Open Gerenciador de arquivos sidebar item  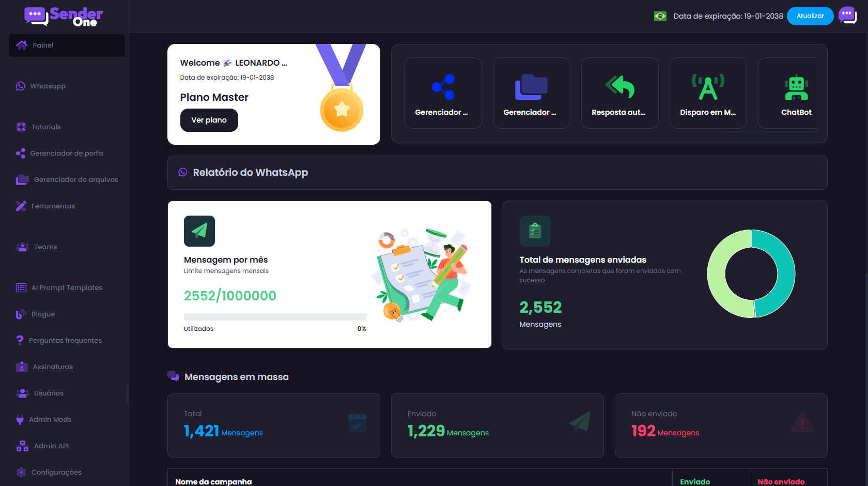[x=75, y=180]
